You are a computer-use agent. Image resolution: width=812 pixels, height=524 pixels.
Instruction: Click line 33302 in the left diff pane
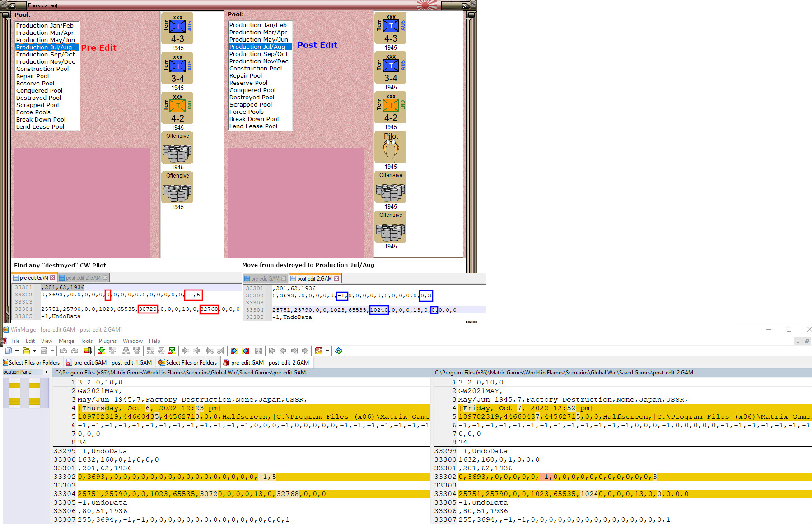tap(254, 477)
